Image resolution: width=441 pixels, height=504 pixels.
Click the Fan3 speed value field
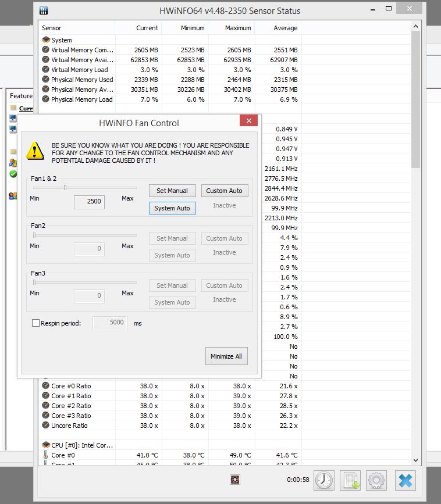(90, 296)
